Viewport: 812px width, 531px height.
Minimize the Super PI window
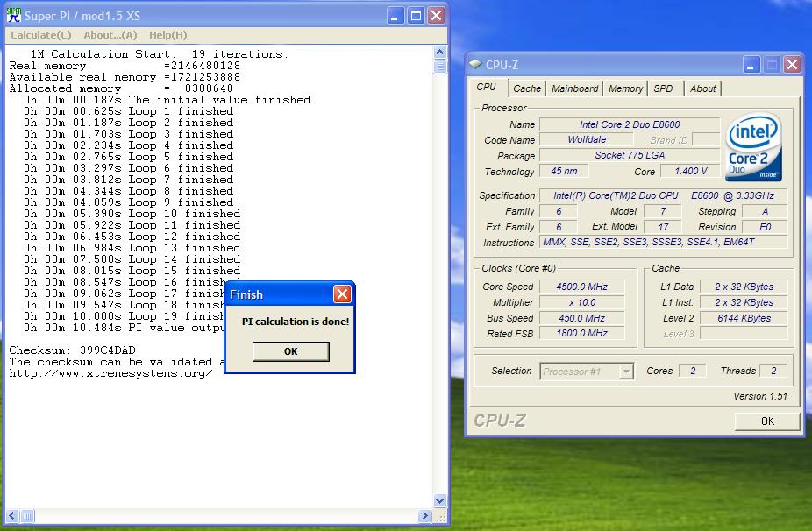[395, 16]
